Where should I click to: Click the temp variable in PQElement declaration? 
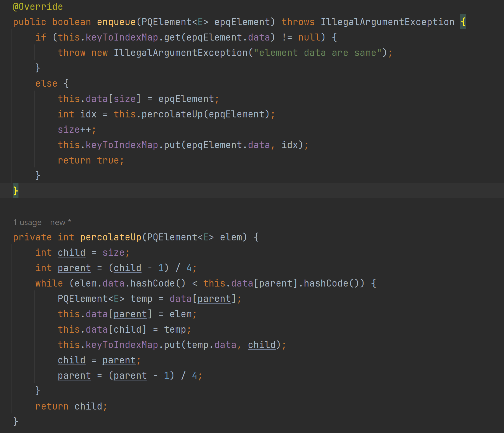pos(141,299)
